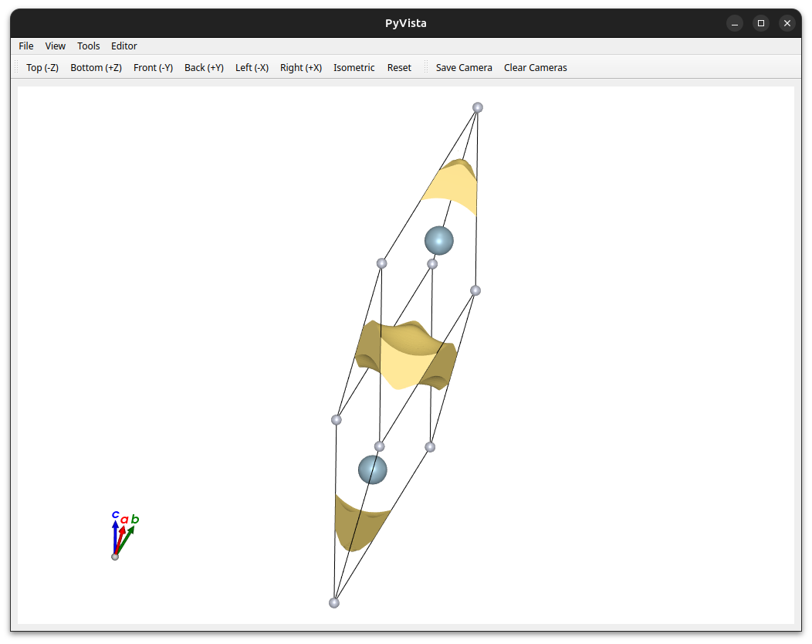Open the Editor menu
This screenshot has width=812, height=644.
pyautogui.click(x=123, y=46)
